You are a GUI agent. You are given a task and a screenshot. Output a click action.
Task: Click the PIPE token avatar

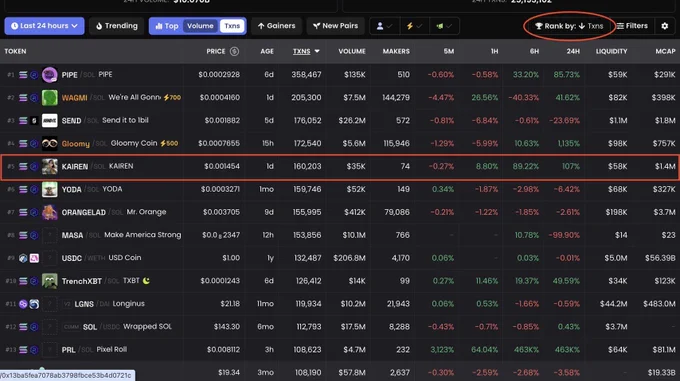coord(49,75)
